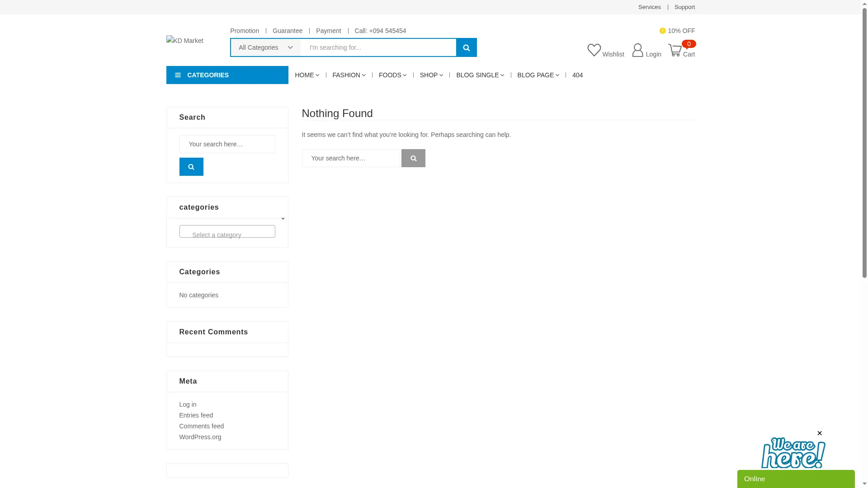Image resolution: width=868 pixels, height=488 pixels.
Task: Go to the 404 menu item
Action: [578, 75]
